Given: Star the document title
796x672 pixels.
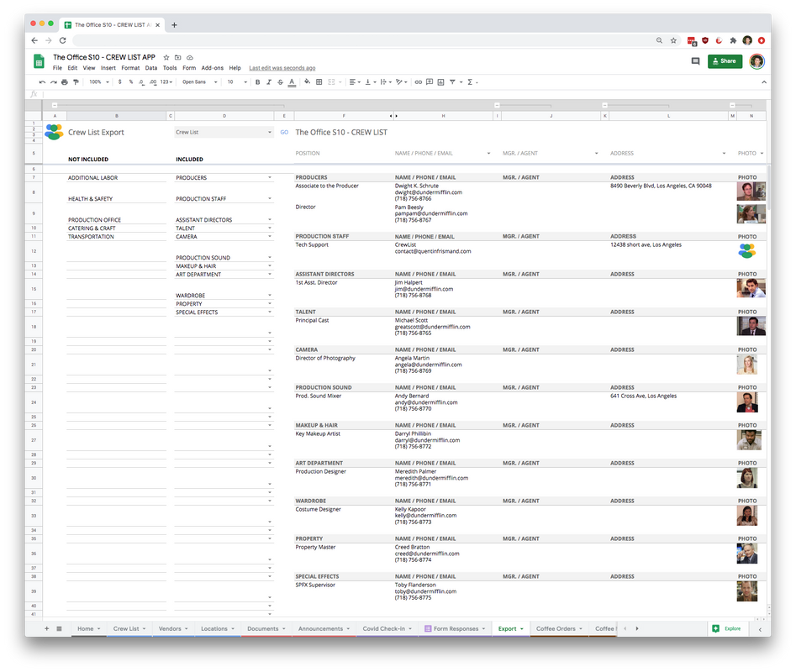Looking at the screenshot, I should [166, 58].
